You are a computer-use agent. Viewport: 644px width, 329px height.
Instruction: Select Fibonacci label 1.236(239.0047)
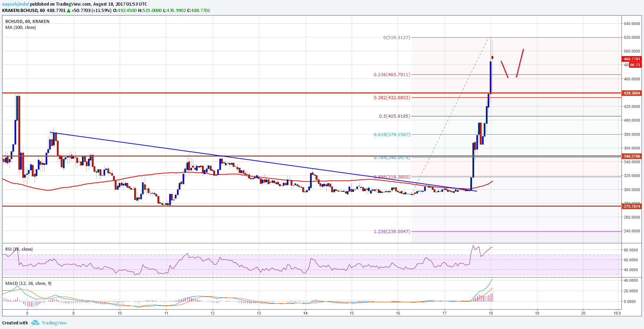pos(392,232)
